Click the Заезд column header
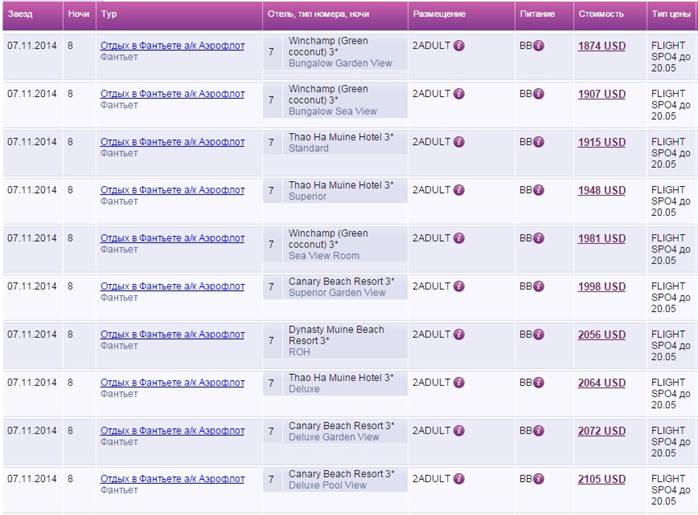This screenshot has height=515, width=698. pyautogui.click(x=20, y=14)
